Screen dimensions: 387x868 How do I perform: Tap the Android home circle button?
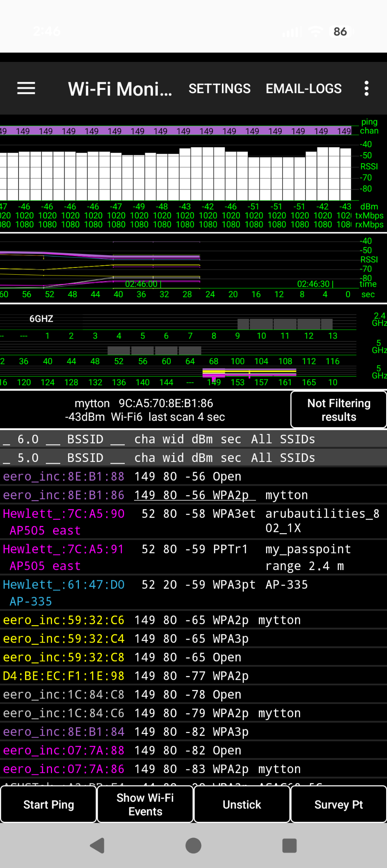click(x=193, y=846)
